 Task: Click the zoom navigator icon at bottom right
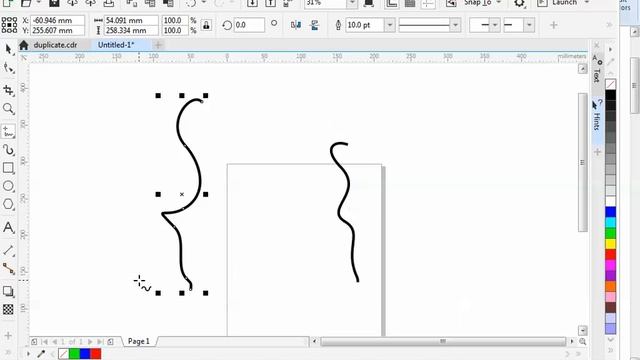point(582,341)
